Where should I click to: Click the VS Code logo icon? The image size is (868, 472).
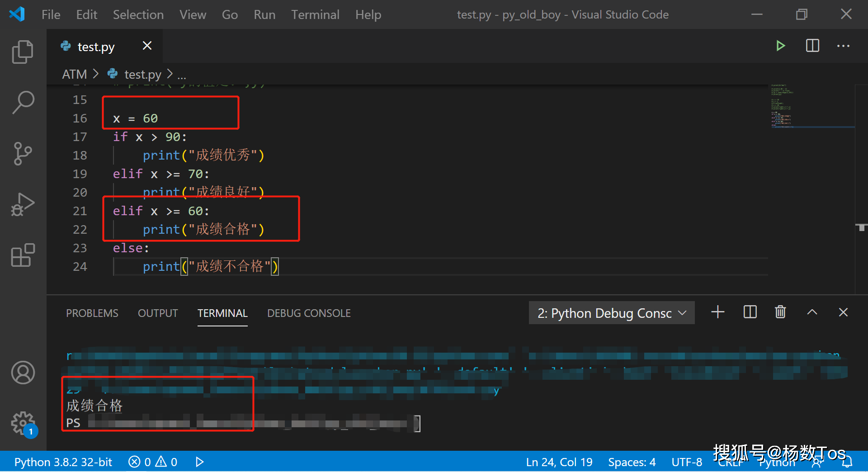pos(17,14)
